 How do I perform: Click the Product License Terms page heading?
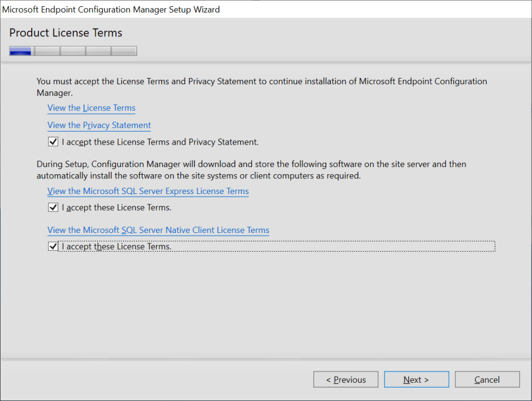66,33
